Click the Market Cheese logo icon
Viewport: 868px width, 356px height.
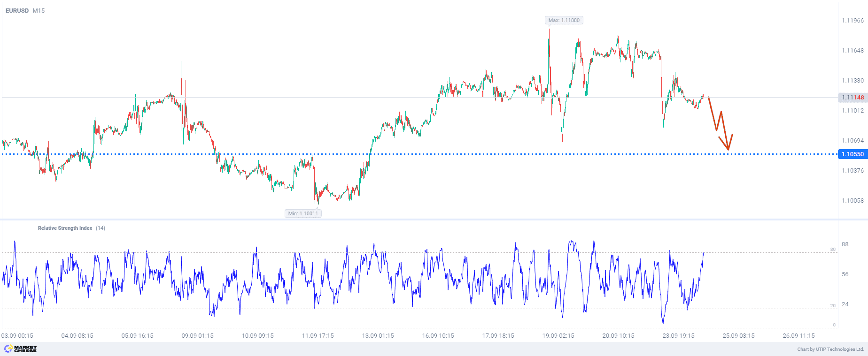coord(8,348)
